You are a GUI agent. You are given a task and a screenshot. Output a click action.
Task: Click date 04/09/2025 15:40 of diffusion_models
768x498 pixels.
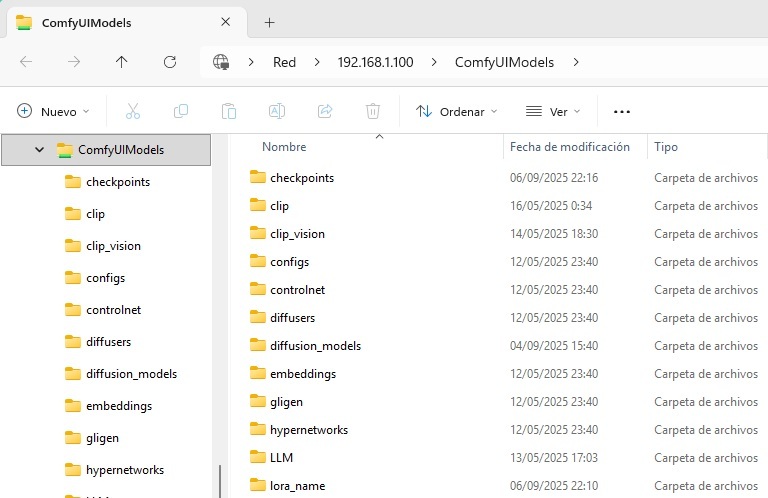click(553, 346)
